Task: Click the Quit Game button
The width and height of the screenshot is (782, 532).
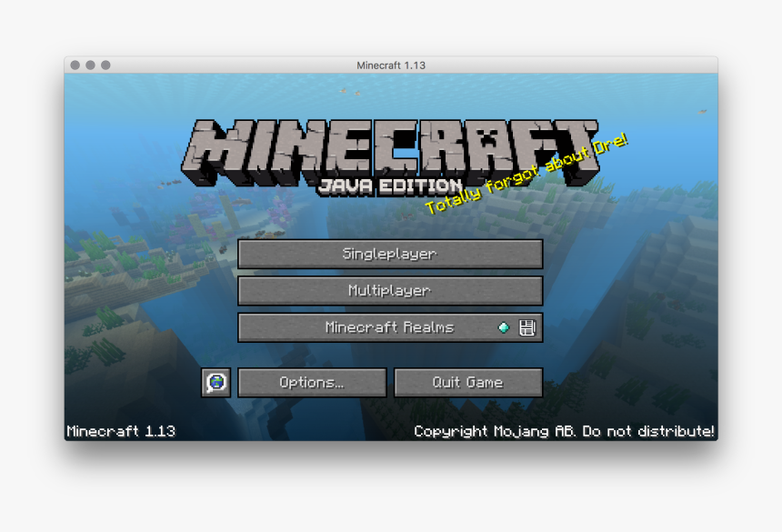Action: [468, 383]
